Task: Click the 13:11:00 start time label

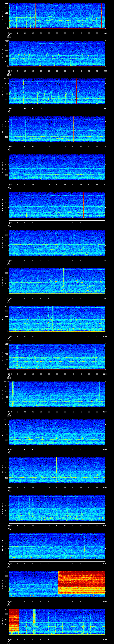Action: tap(9, 412)
